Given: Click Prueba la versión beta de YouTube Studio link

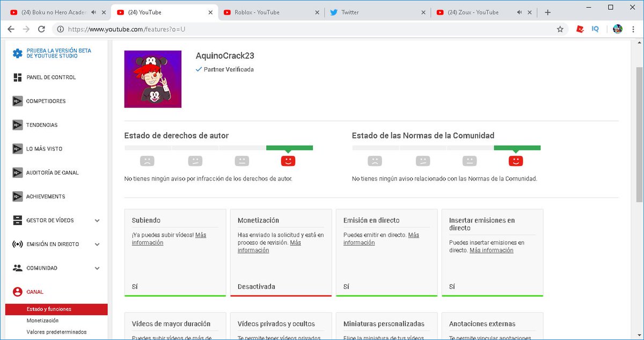Looking at the screenshot, I should click(x=59, y=54).
